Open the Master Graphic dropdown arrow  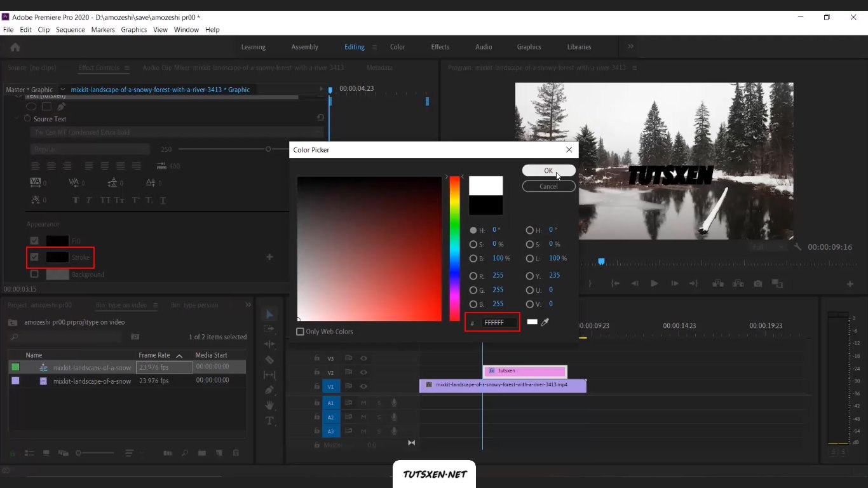coord(62,90)
